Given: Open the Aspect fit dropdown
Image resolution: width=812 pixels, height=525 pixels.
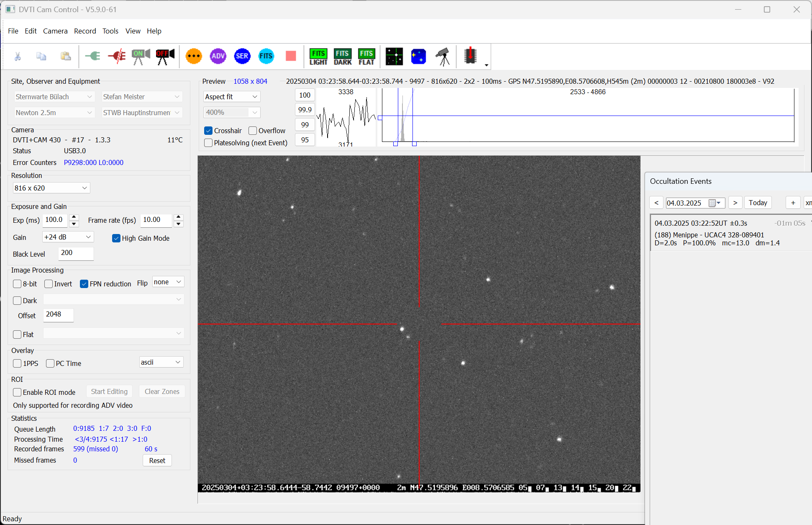Looking at the screenshot, I should click(232, 97).
